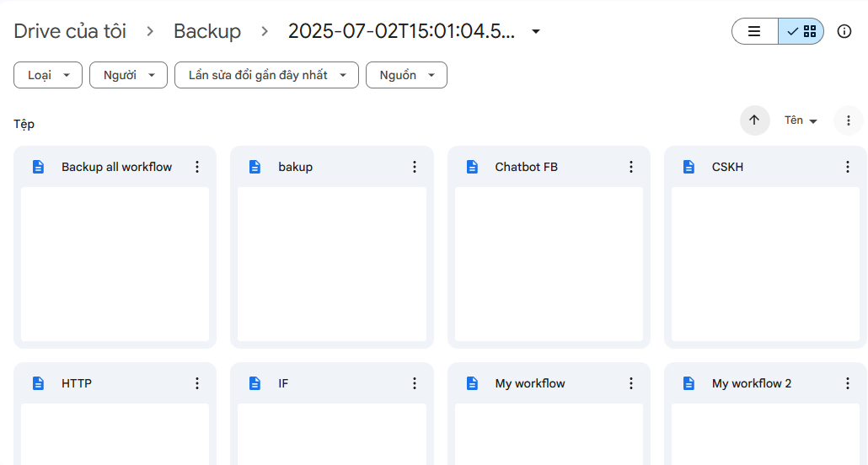868x465 pixels.
Task: Click the document icon of HTTP
Action: coord(38,383)
